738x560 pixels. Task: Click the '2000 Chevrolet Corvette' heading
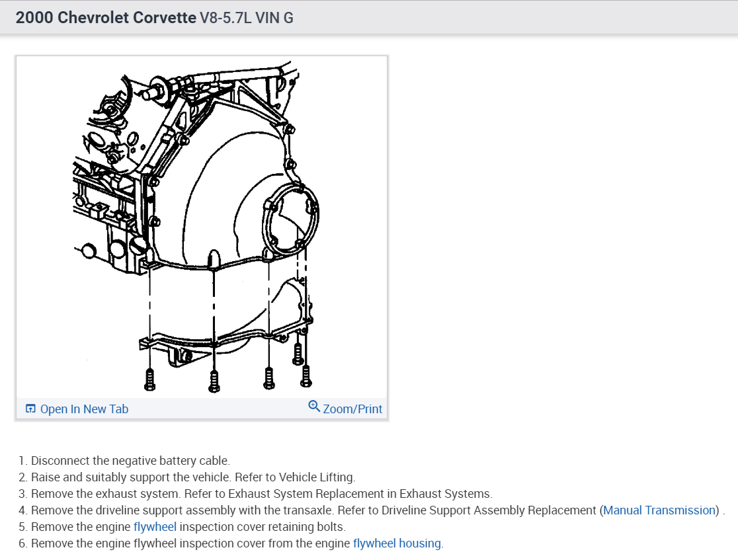coord(106,17)
